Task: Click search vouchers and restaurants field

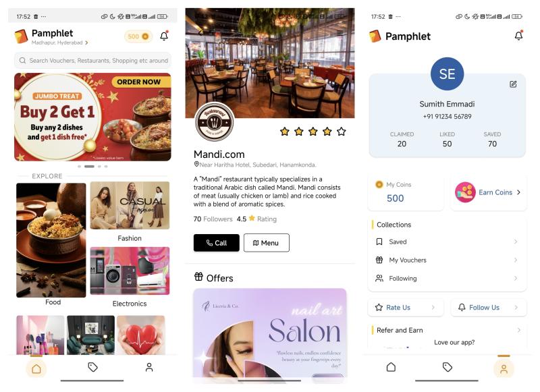Action: 92,61
